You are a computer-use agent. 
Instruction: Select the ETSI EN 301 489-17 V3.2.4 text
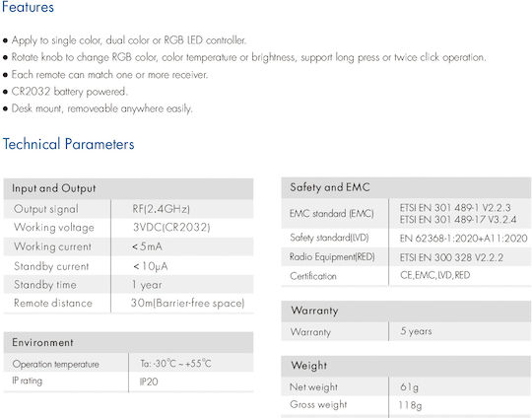[x=458, y=220]
